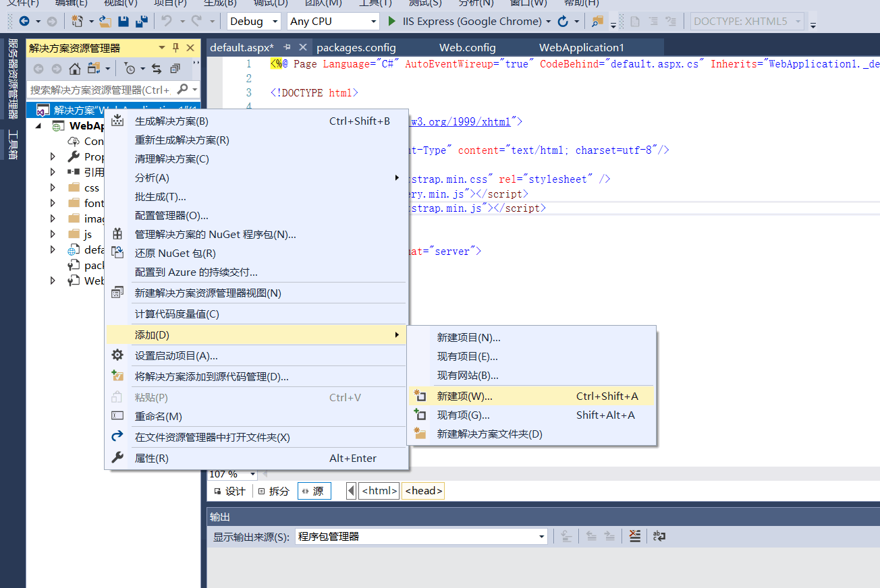This screenshot has height=588, width=880.
Task: Click collapse all icon in Solution Explorer
Action: 175,69
